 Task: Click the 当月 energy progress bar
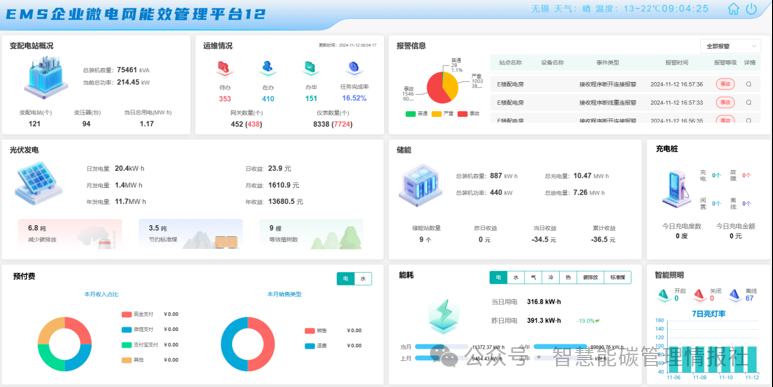click(x=441, y=347)
